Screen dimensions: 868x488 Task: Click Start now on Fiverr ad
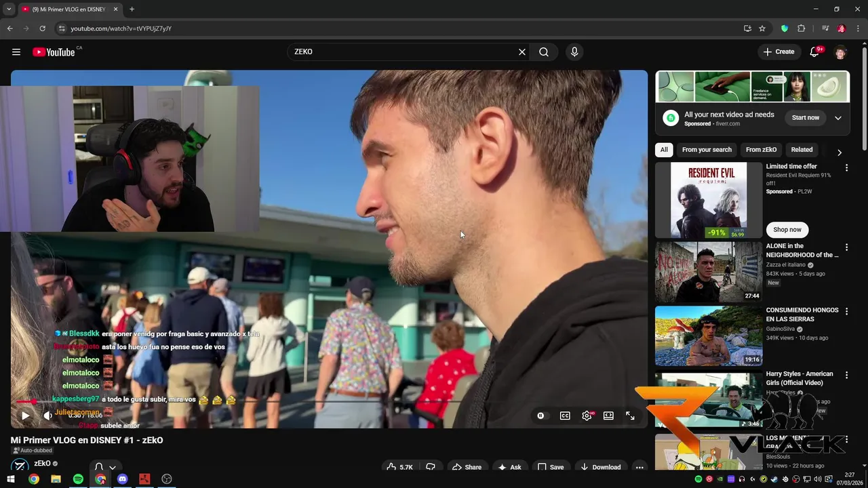click(x=806, y=118)
